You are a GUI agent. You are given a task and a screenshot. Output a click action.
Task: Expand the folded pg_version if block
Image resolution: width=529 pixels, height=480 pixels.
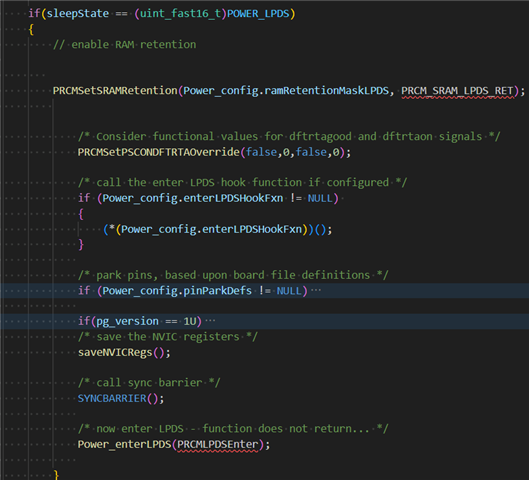click(x=210, y=321)
